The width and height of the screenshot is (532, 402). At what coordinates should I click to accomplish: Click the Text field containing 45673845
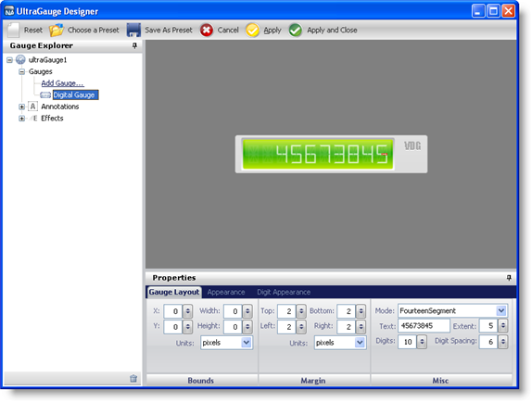[x=424, y=326]
